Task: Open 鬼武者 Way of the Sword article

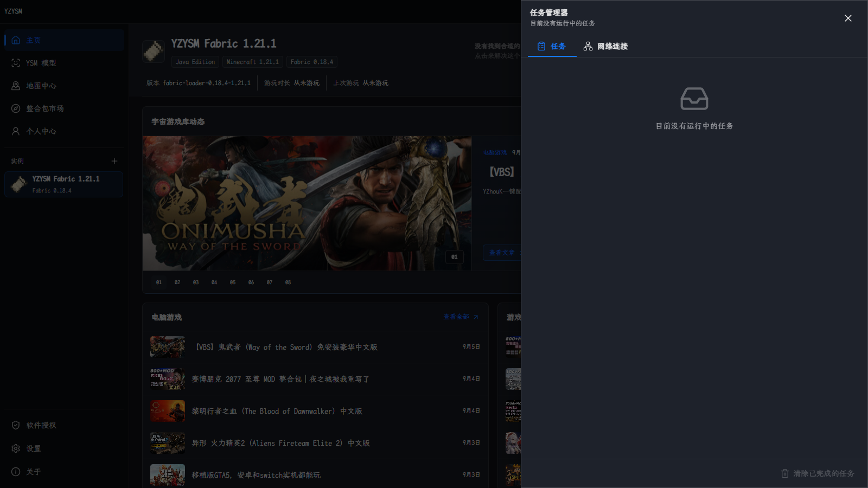Action: point(315,347)
